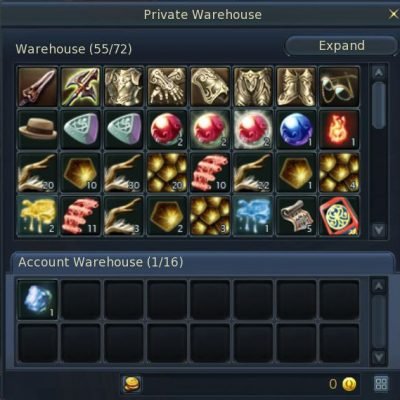Select the yellow dripping paint item
The image size is (400, 400).
[x=37, y=216]
